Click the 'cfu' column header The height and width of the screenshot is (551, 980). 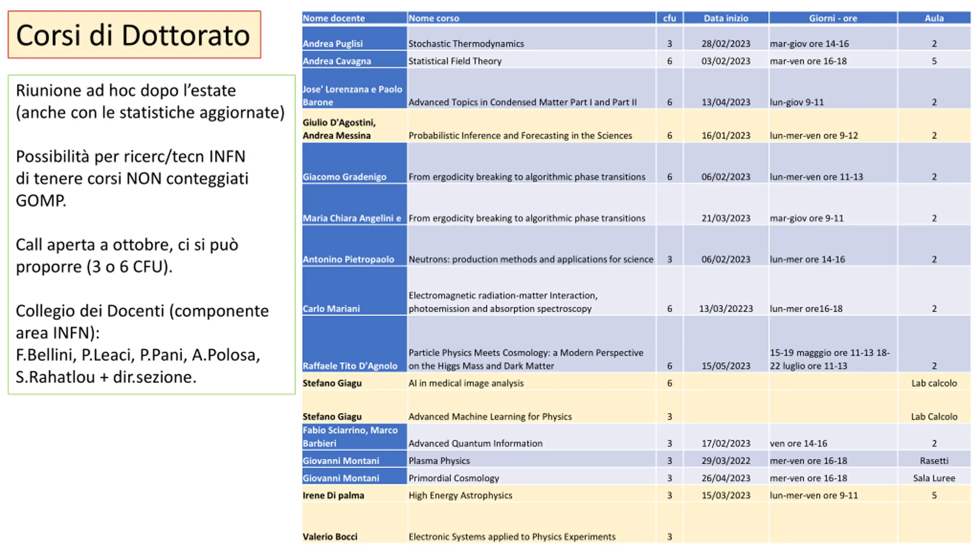pyautogui.click(x=669, y=18)
